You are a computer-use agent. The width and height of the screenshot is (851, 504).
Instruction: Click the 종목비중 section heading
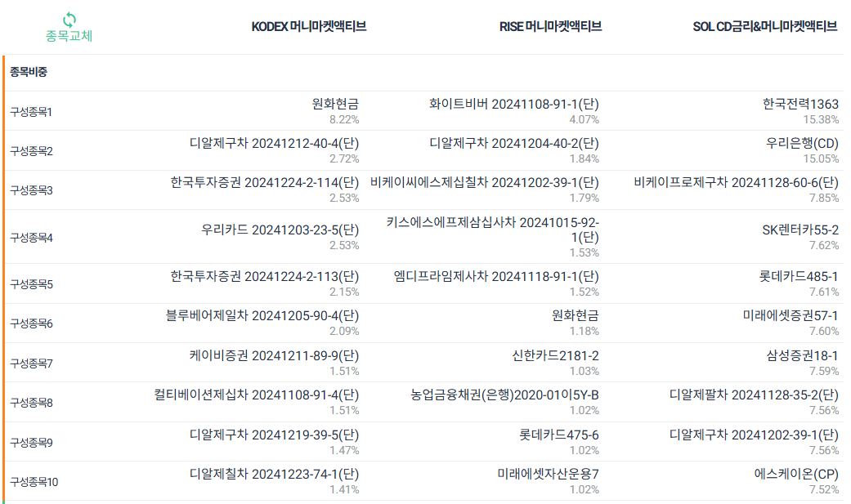pos(29,72)
